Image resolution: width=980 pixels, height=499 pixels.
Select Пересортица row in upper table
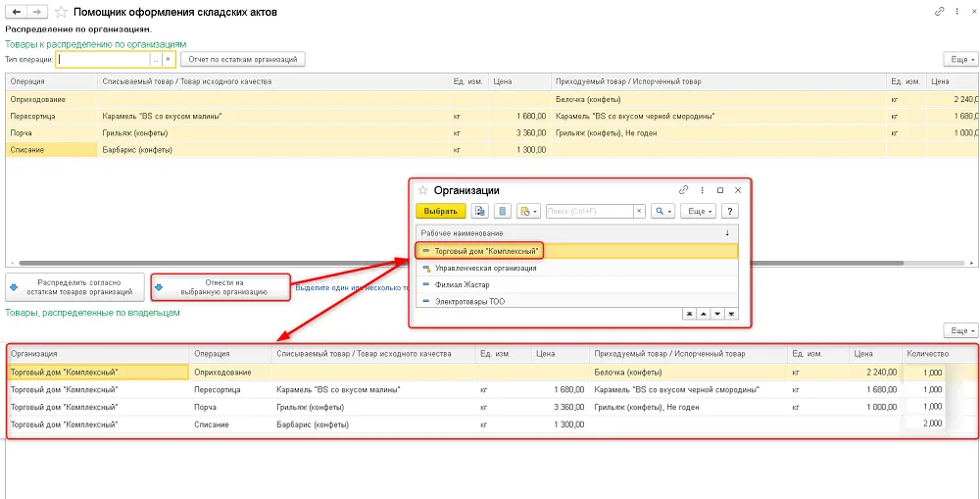493,117
